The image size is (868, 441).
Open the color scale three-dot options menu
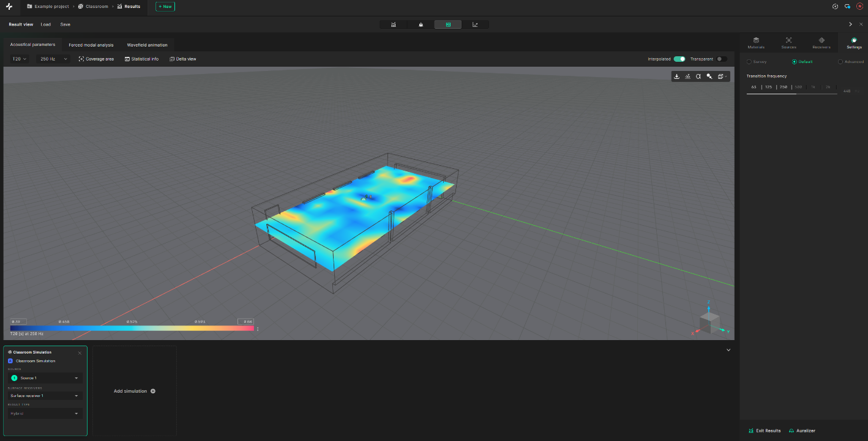[258, 329]
